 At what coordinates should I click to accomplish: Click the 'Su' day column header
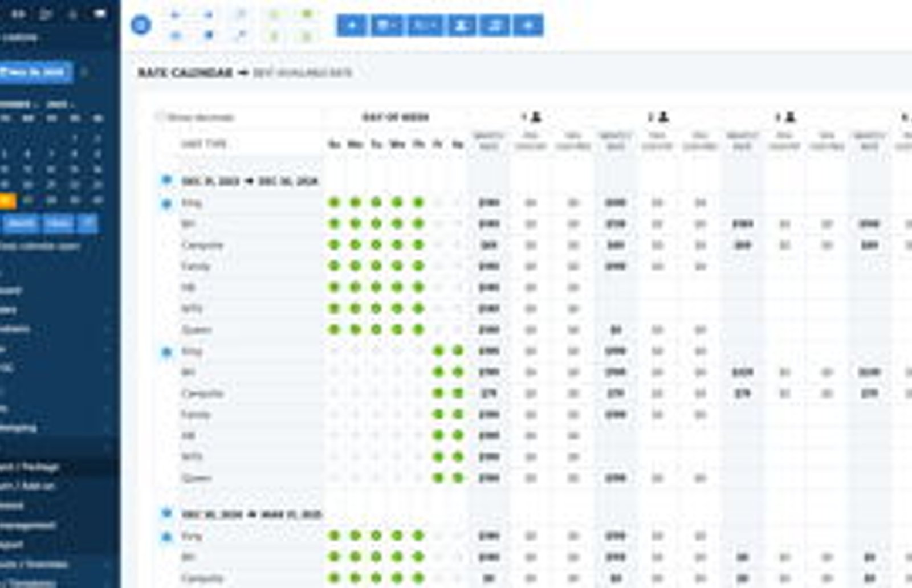click(335, 145)
